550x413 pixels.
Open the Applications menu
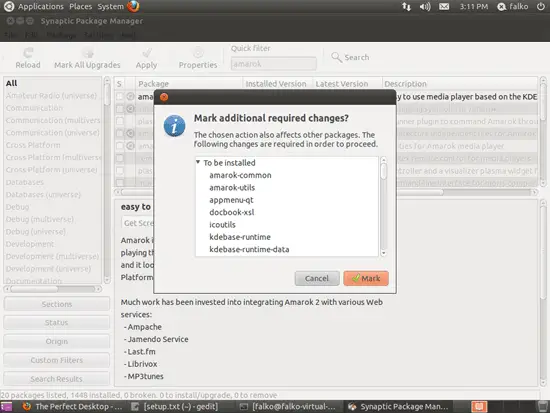click(x=41, y=6)
